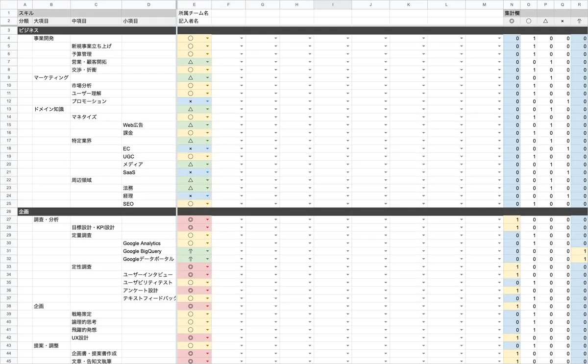Select the 周辺領域 cell

96,180
